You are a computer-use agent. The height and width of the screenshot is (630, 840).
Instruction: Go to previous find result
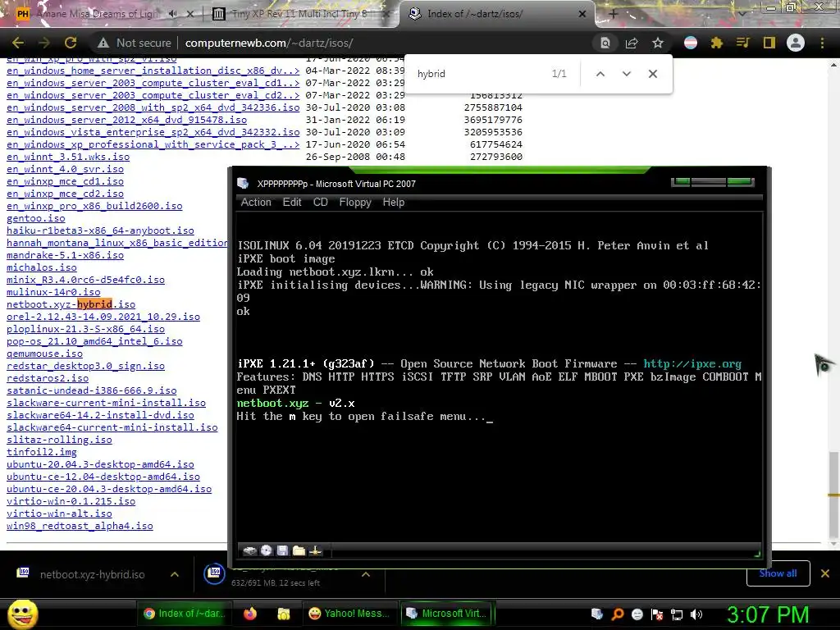600,74
